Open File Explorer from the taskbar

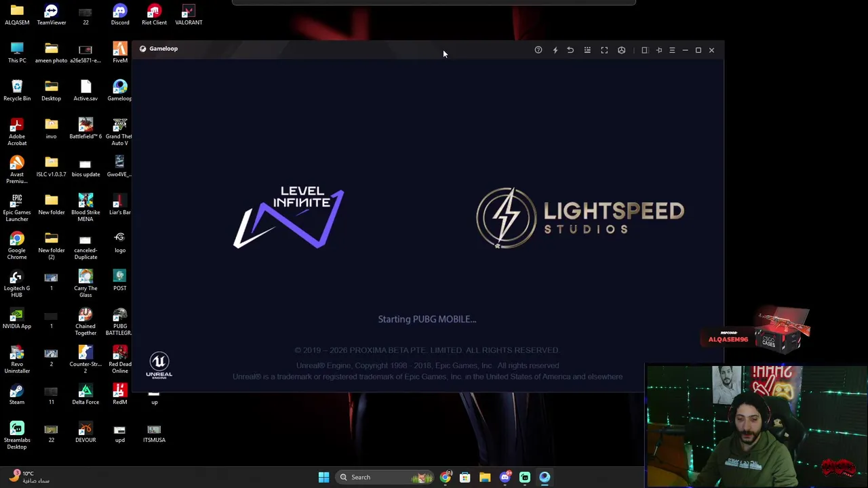(485, 477)
